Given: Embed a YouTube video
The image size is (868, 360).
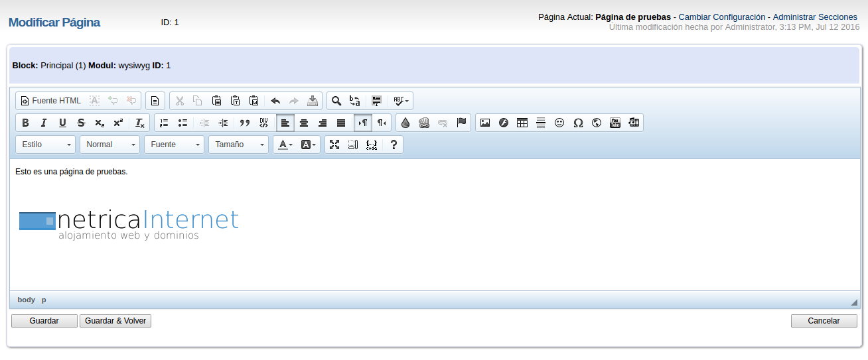Looking at the screenshot, I should 615,123.
